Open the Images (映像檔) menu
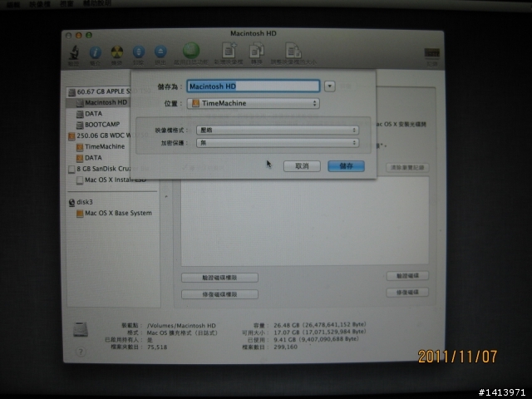 (40, 4)
